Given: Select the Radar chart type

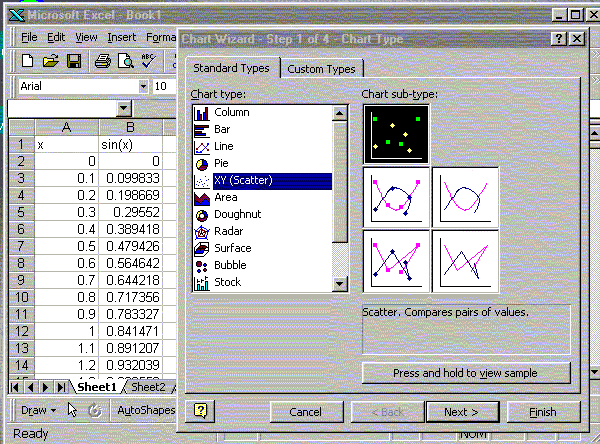Looking at the screenshot, I should (x=262, y=232).
